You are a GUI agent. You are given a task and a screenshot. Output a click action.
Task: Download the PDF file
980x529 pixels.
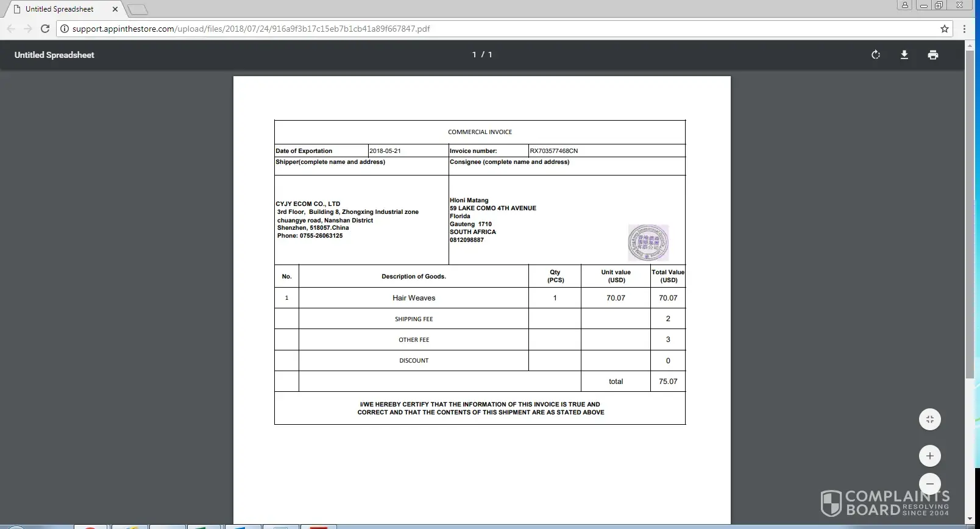pyautogui.click(x=904, y=55)
